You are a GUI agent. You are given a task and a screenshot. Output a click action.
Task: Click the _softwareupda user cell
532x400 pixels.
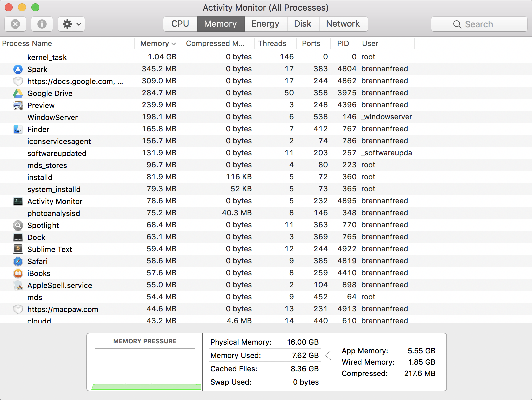(387, 153)
